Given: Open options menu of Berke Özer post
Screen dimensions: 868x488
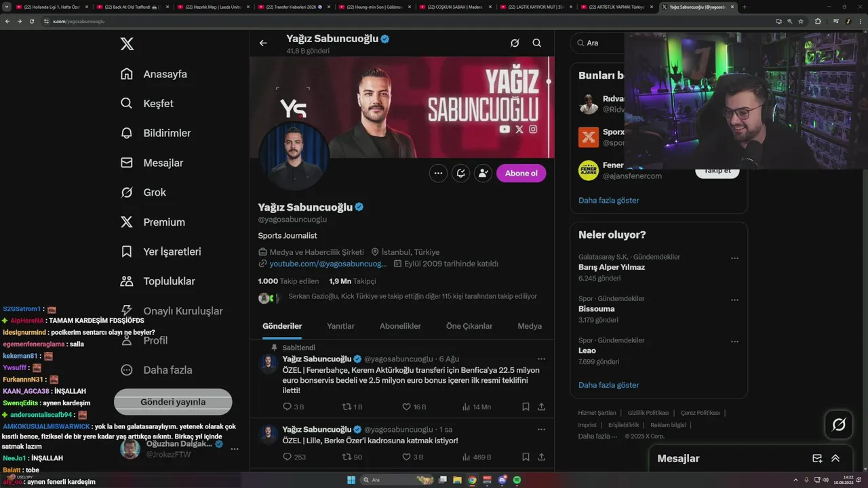Looking at the screenshot, I should (541, 429).
